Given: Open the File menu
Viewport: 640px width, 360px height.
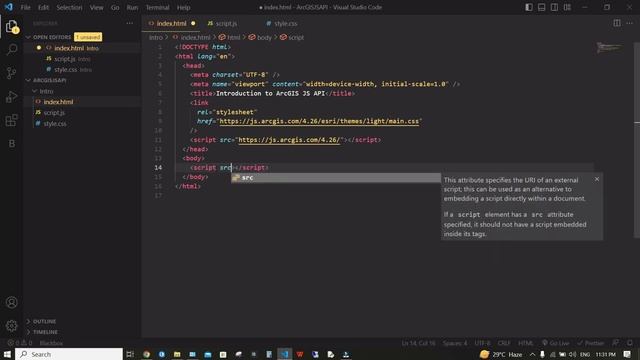Looking at the screenshot, I should tap(25, 7).
